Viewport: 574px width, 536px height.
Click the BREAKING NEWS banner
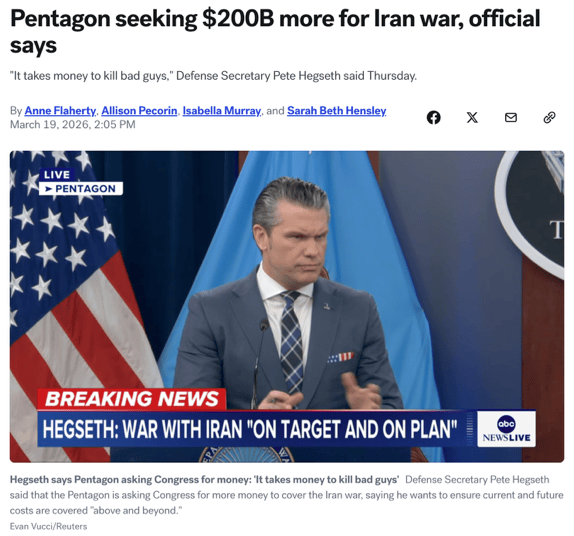coord(132,399)
